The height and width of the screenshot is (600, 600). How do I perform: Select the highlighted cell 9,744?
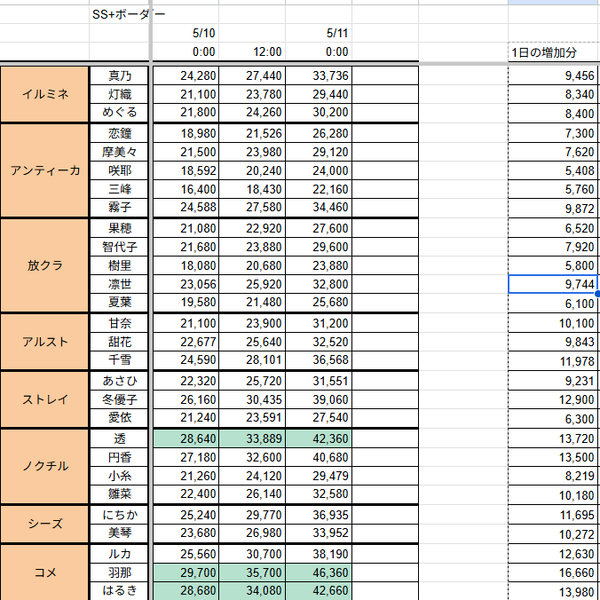tap(553, 284)
